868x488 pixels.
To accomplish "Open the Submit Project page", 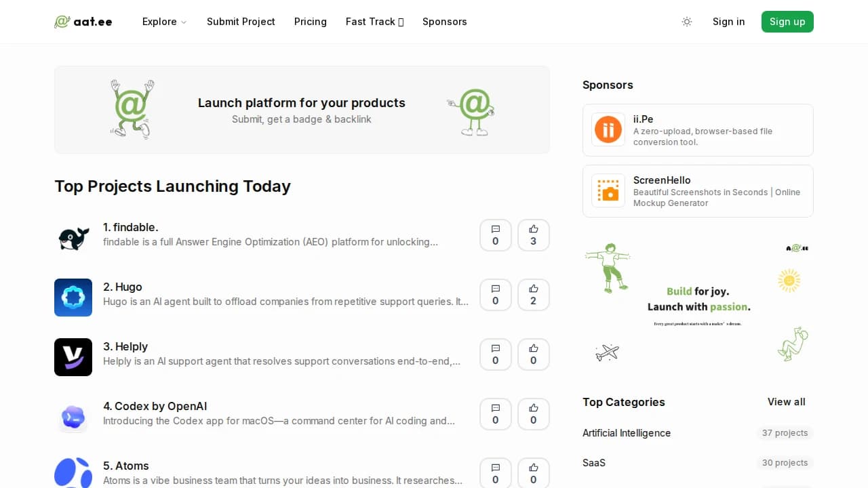I will tap(241, 22).
